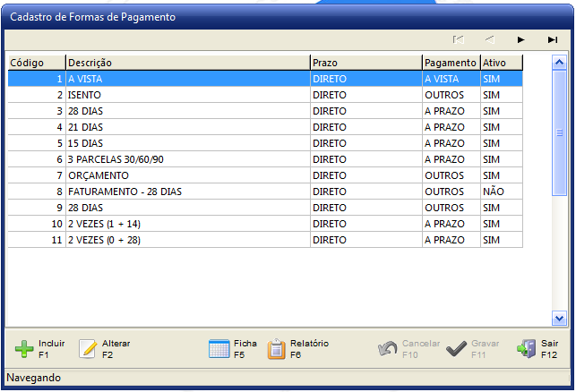Click the Sair F12 label
The image size is (576, 392).
click(x=549, y=349)
